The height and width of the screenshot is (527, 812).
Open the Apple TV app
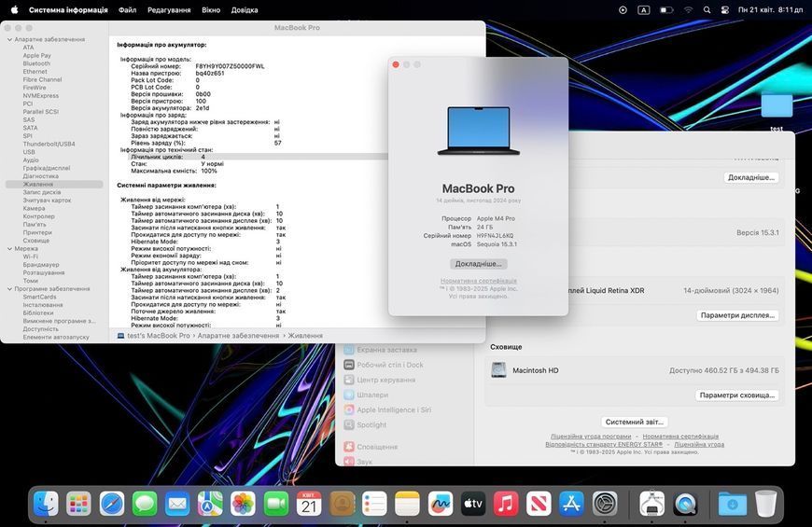pos(473,504)
